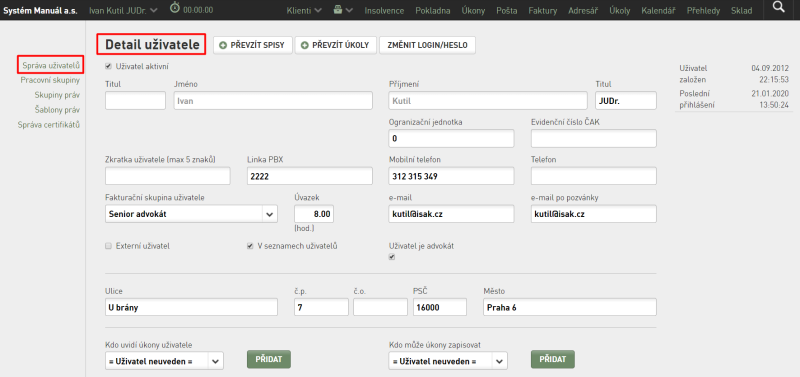Click e-mail po pozvánky field

click(x=593, y=214)
